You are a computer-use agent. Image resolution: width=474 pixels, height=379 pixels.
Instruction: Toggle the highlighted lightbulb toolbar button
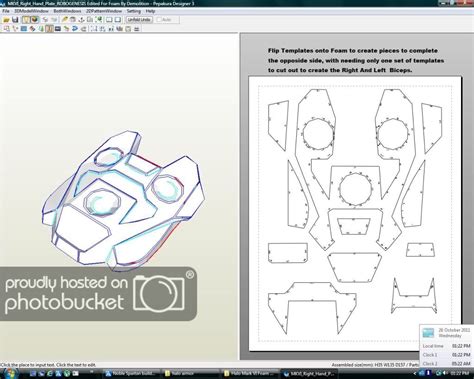[x=26, y=20]
